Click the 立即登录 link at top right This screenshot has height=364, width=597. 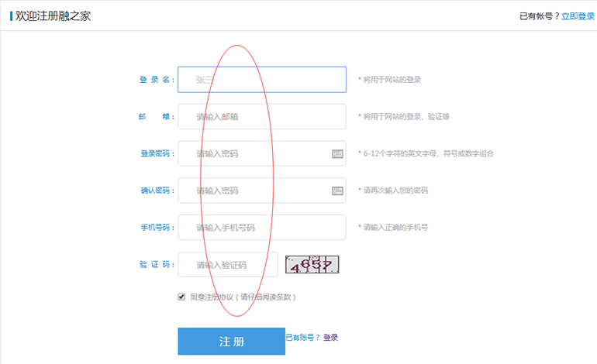click(578, 15)
